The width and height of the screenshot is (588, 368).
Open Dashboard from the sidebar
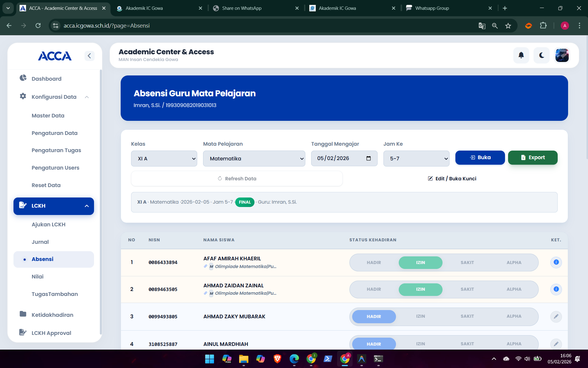pos(46,79)
